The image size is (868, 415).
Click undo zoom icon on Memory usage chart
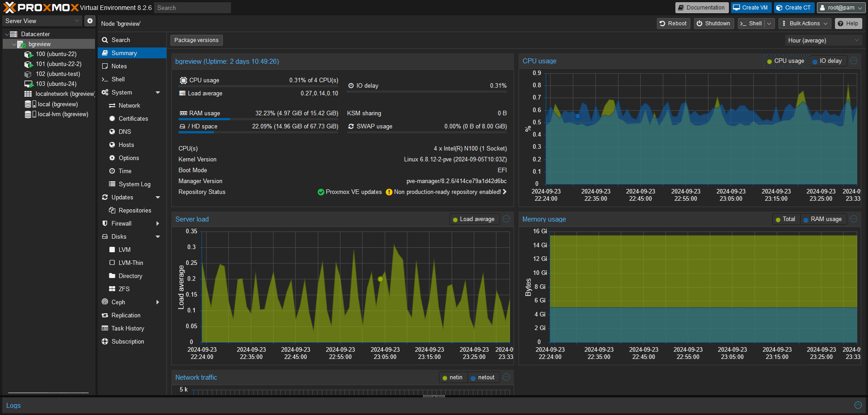point(854,219)
